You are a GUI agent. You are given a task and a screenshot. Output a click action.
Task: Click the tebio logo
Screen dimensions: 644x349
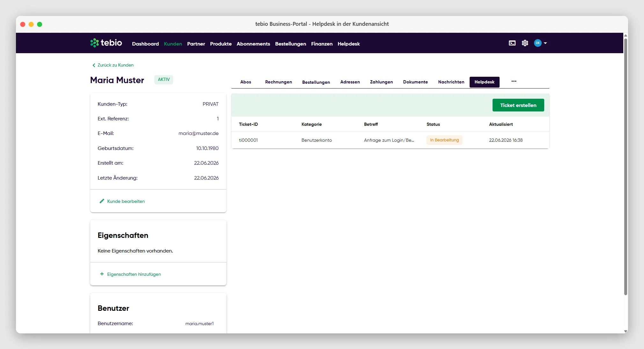(106, 43)
